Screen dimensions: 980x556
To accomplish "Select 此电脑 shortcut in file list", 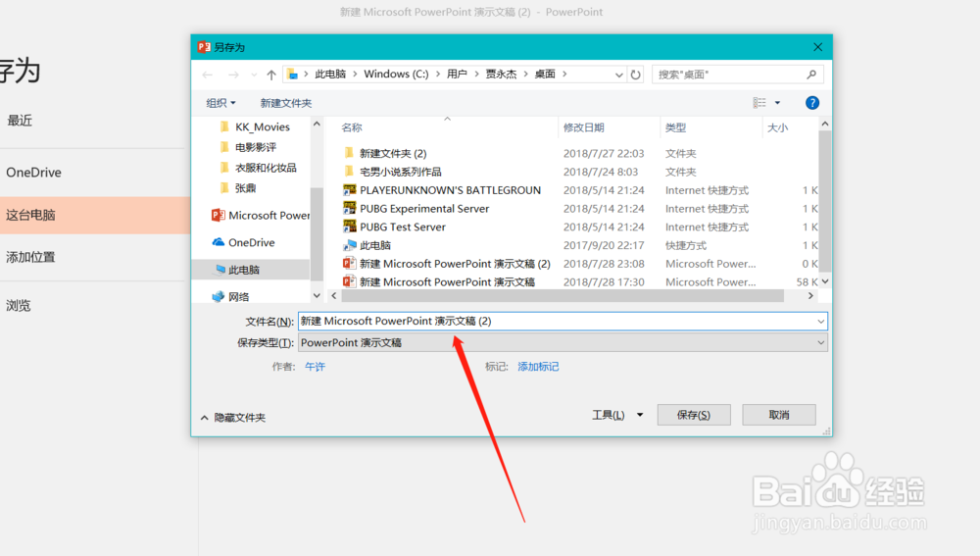I will coord(579,245).
